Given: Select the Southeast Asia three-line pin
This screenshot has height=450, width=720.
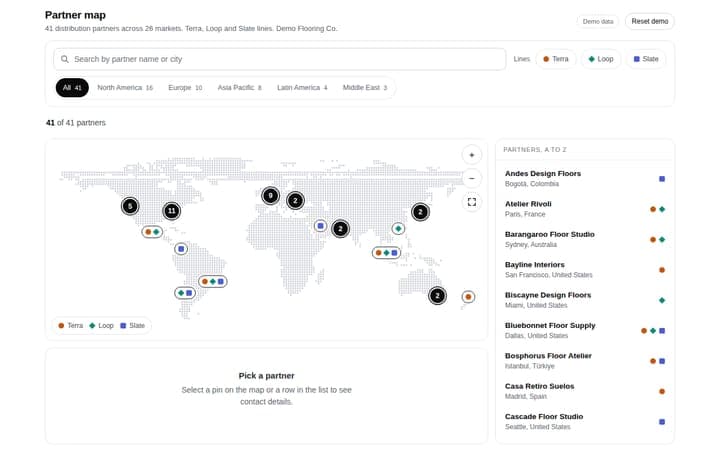Looking at the screenshot, I should 386,253.
